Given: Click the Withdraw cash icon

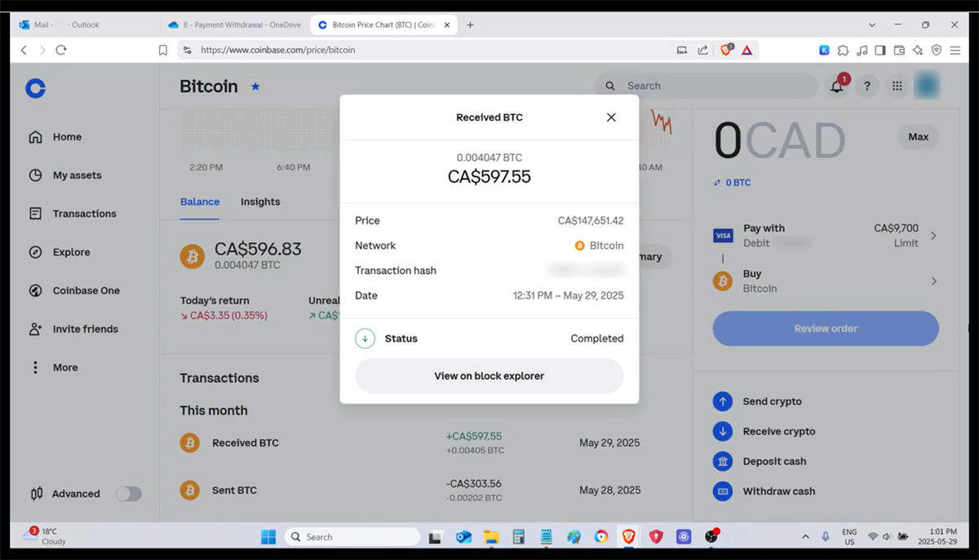Looking at the screenshot, I should coord(723,492).
